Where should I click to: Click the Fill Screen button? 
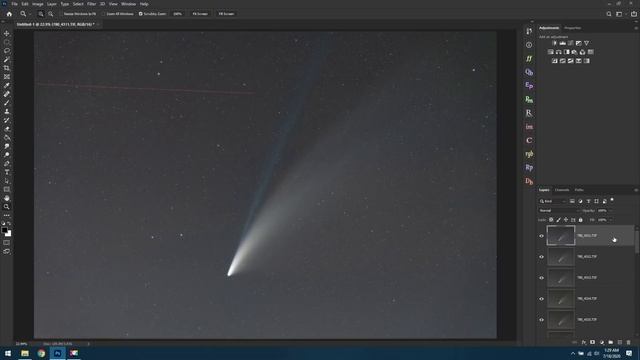[x=226, y=14]
